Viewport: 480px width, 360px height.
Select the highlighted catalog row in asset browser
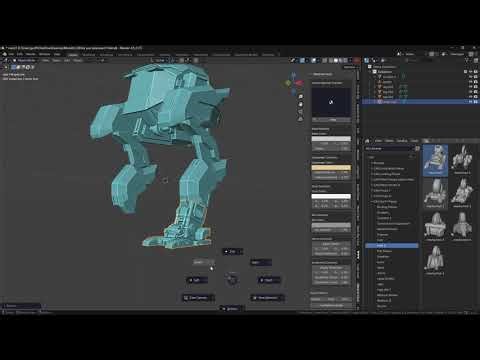[x=392, y=246]
